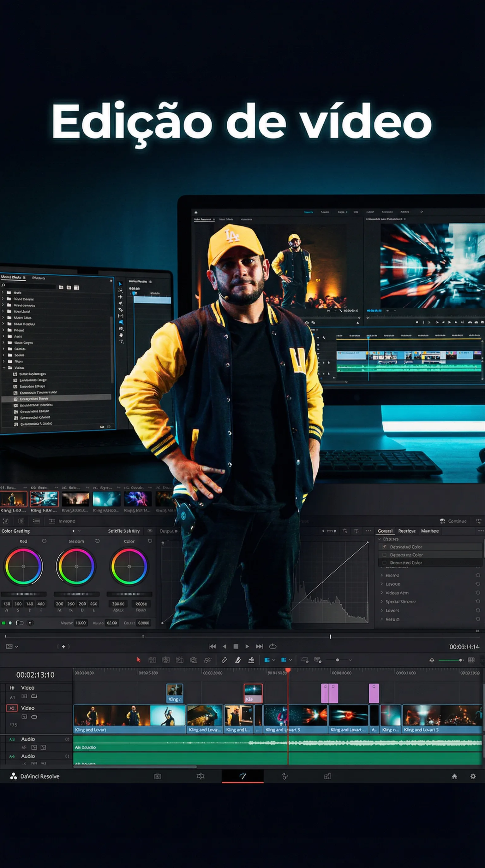
Task: Tick the second color checkbox under Effects
Action: point(385,554)
